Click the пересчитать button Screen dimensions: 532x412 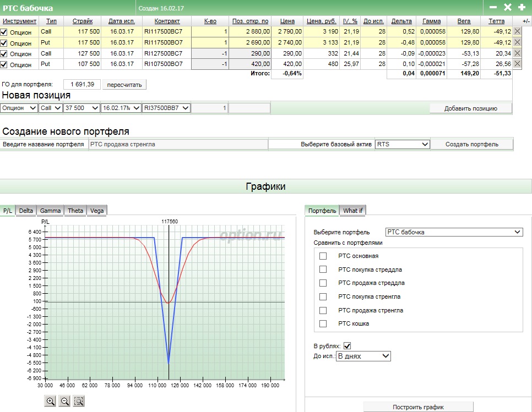click(x=124, y=85)
